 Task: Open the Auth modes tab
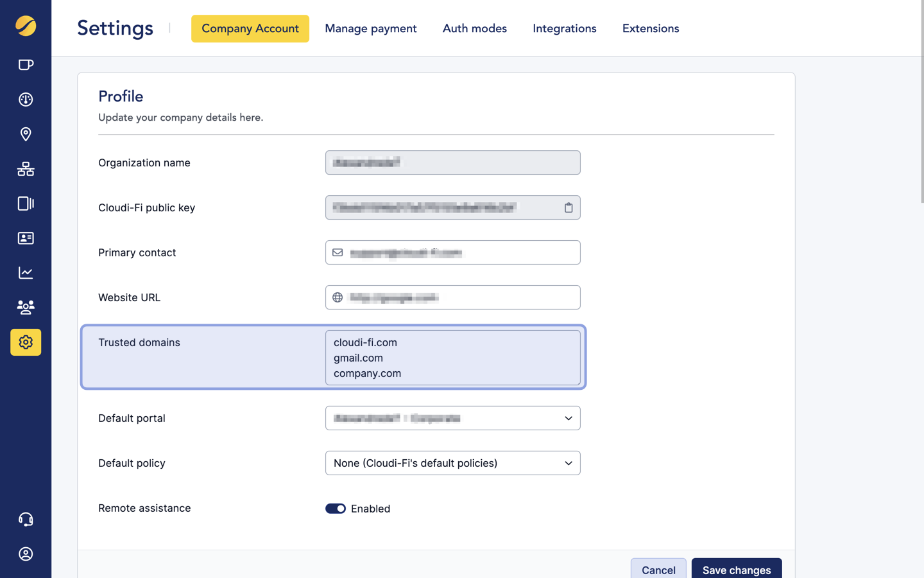474,28
